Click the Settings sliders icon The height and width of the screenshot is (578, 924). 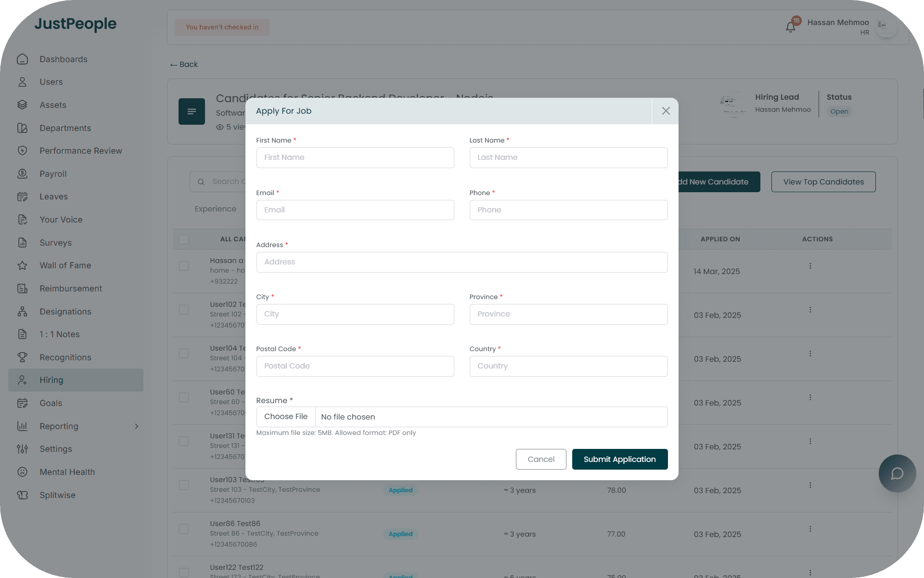(22, 449)
